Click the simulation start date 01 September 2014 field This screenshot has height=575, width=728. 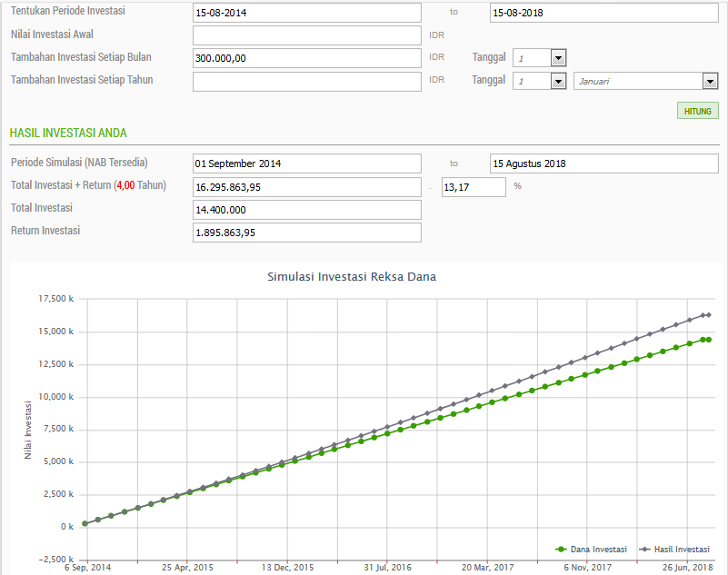point(307,164)
